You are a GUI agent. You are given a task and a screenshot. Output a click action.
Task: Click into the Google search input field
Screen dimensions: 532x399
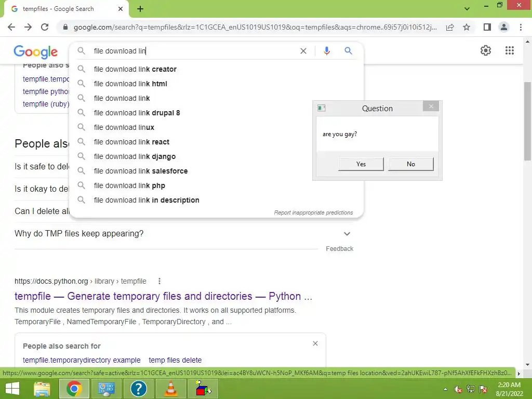coord(193,51)
